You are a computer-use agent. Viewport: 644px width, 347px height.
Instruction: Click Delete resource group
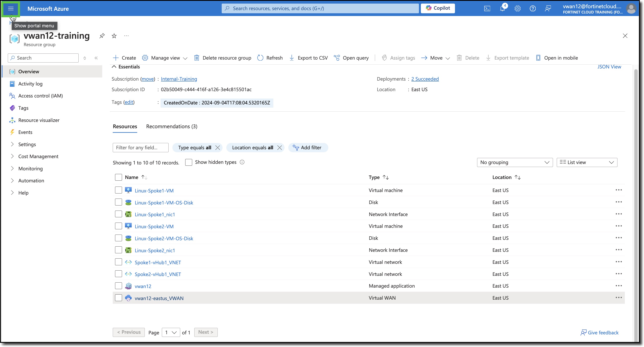(x=223, y=58)
